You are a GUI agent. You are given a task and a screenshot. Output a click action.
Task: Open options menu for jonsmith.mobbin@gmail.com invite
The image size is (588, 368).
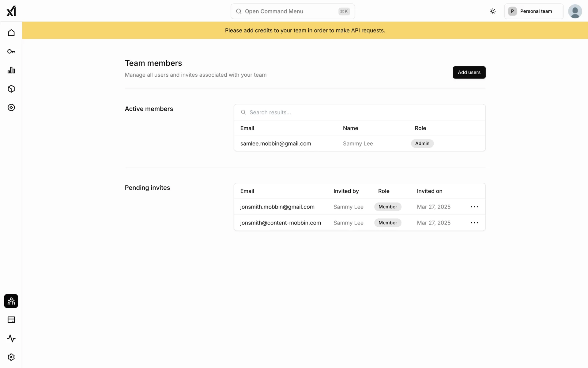(x=474, y=207)
